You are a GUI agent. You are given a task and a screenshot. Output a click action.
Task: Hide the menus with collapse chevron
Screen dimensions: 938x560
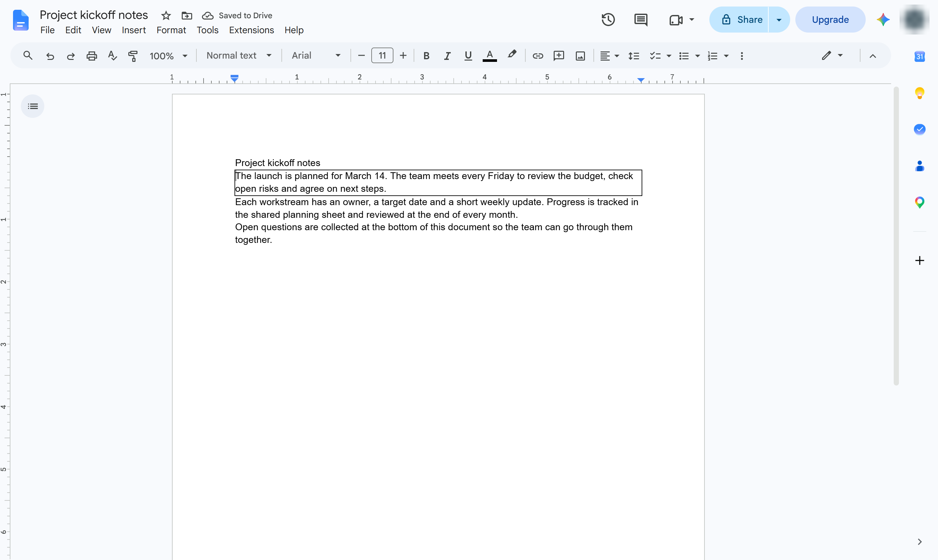point(872,56)
